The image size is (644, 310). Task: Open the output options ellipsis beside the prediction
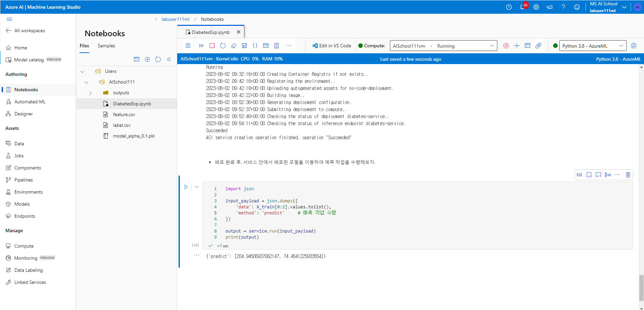tap(197, 255)
